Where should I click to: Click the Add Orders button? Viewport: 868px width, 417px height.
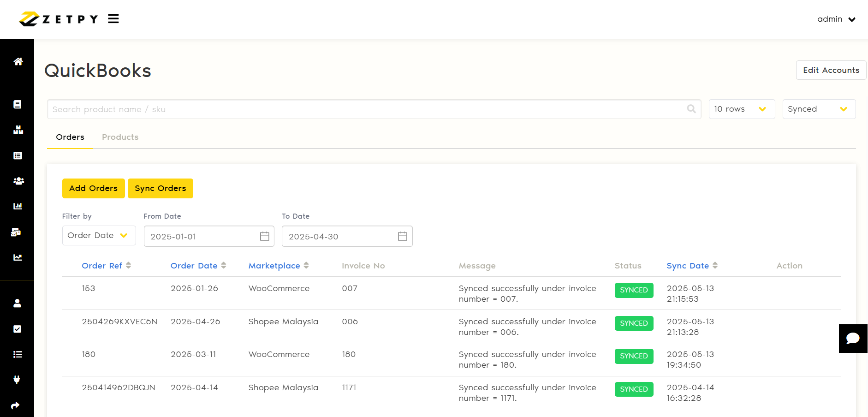(x=93, y=188)
